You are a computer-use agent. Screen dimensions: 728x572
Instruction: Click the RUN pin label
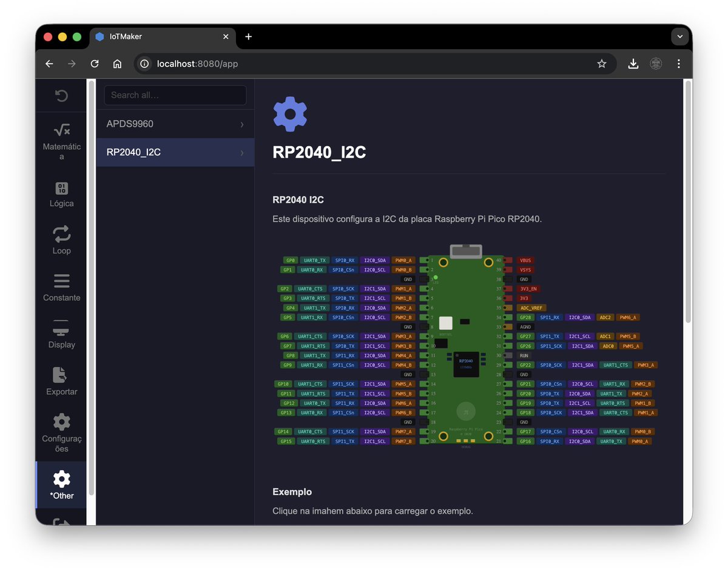click(x=524, y=355)
